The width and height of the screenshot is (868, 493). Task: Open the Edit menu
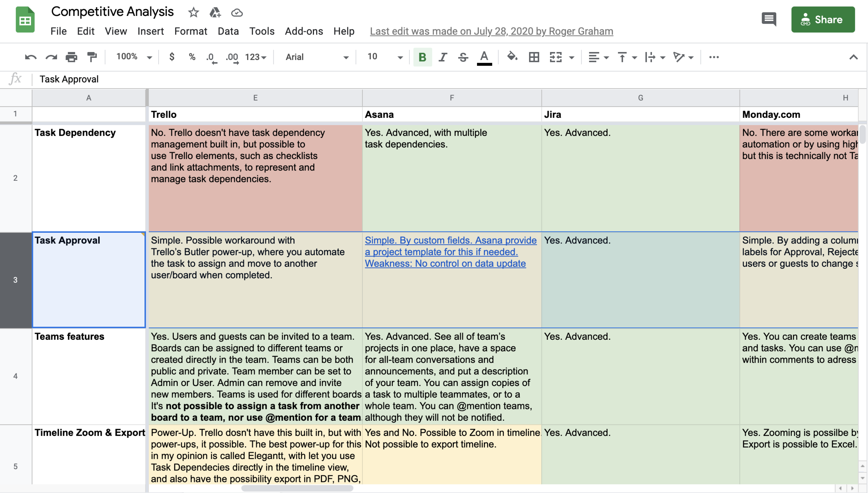click(x=86, y=31)
